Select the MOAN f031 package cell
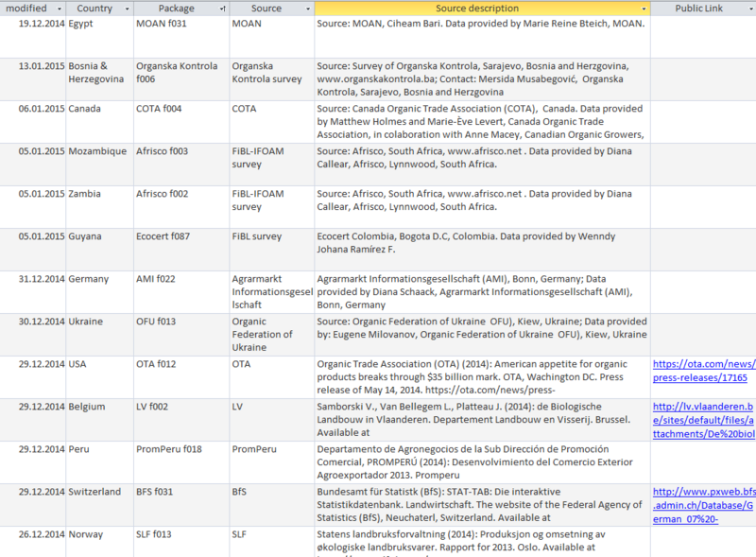Screen dimensions: 756x557 181,37
